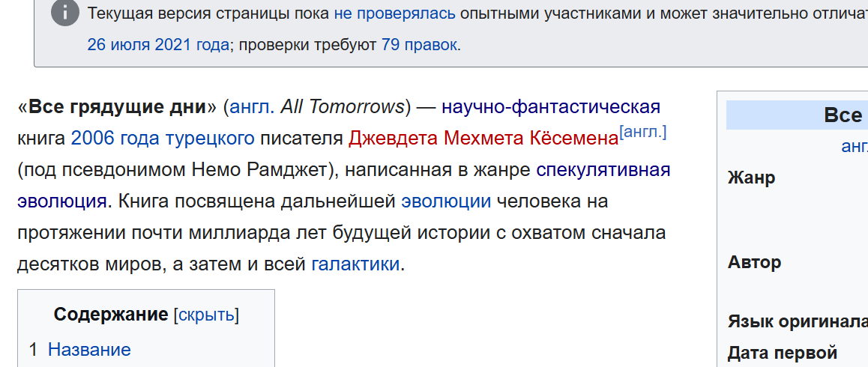The height and width of the screenshot is (367, 868).
Task: Click the info icon in the review notice
Action: [67, 13]
